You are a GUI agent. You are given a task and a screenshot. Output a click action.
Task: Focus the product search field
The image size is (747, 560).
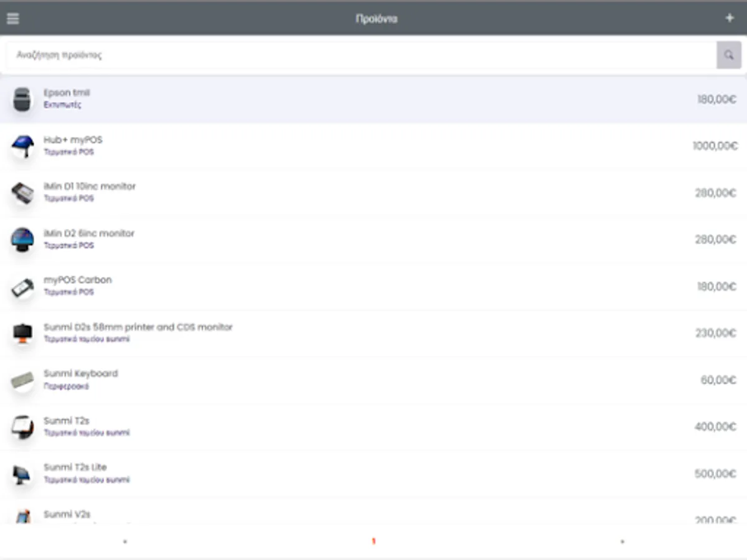pos(362,55)
